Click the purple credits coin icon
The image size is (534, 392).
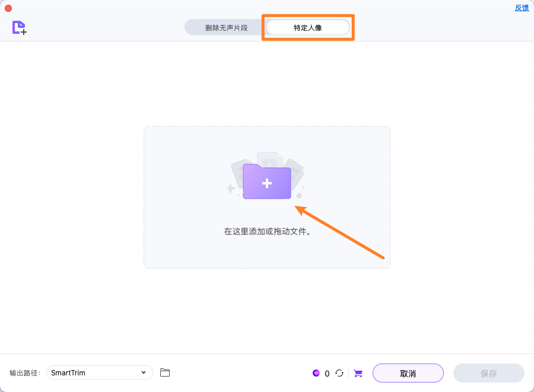coord(317,373)
